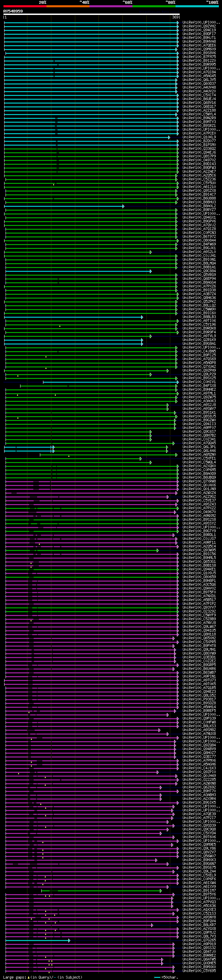Select hit label UniRef100_Q0DHE5

(199, 963)
